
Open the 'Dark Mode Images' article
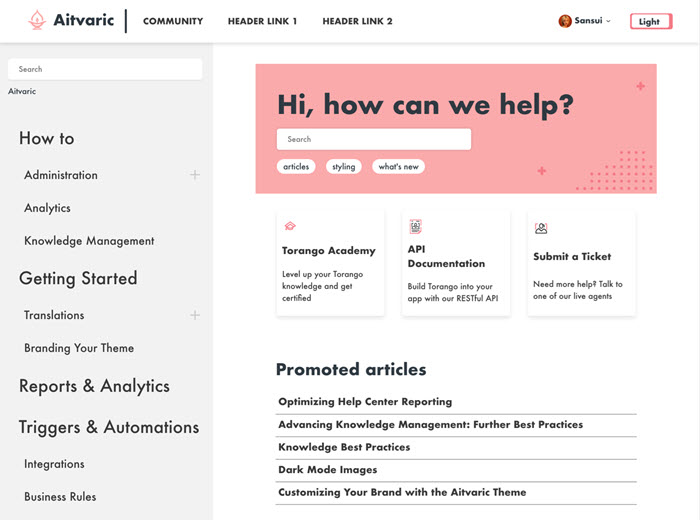click(x=328, y=469)
